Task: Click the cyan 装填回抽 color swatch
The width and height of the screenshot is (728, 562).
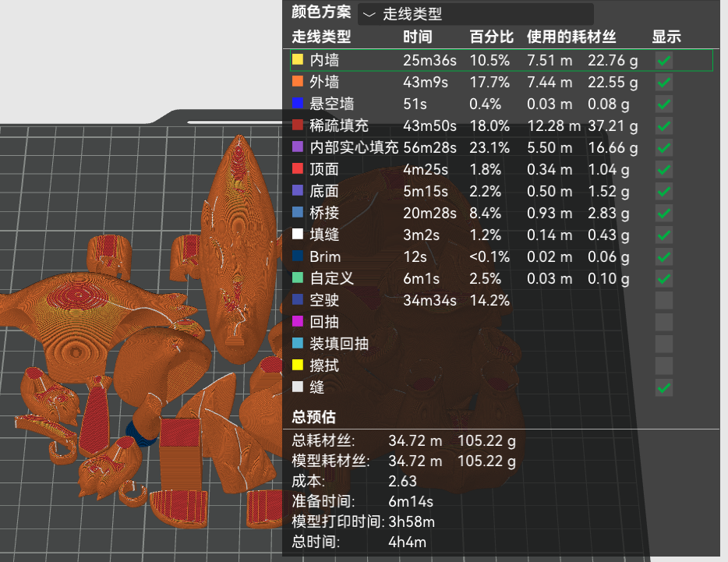Action: coord(298,343)
